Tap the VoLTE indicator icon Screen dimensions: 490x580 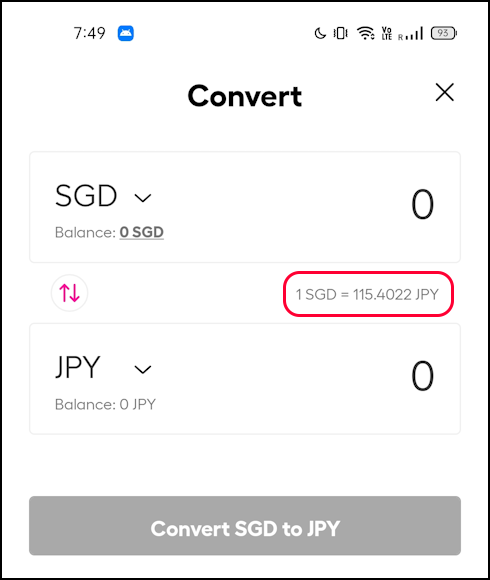(387, 33)
